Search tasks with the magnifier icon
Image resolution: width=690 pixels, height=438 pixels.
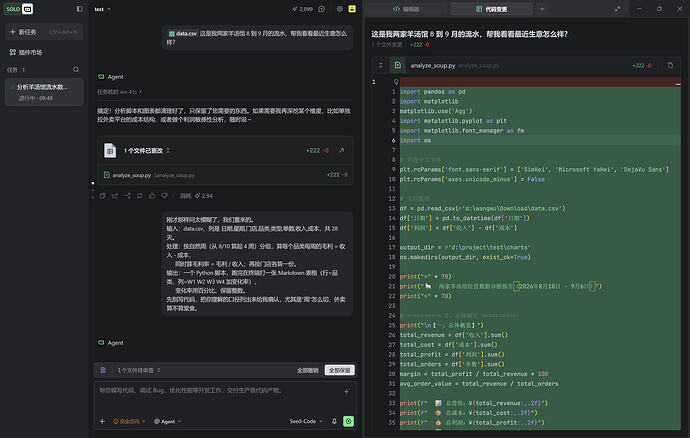tap(76, 70)
